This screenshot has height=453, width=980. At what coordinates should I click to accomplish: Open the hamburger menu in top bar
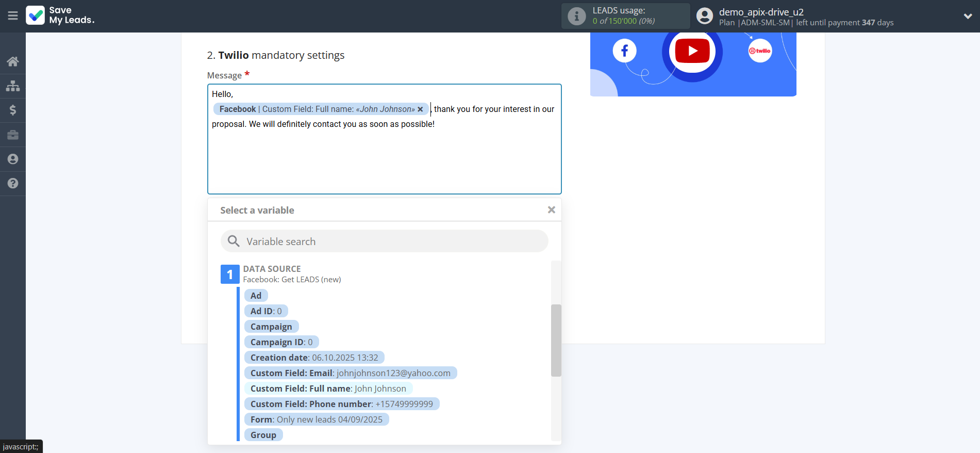pyautogui.click(x=13, y=16)
